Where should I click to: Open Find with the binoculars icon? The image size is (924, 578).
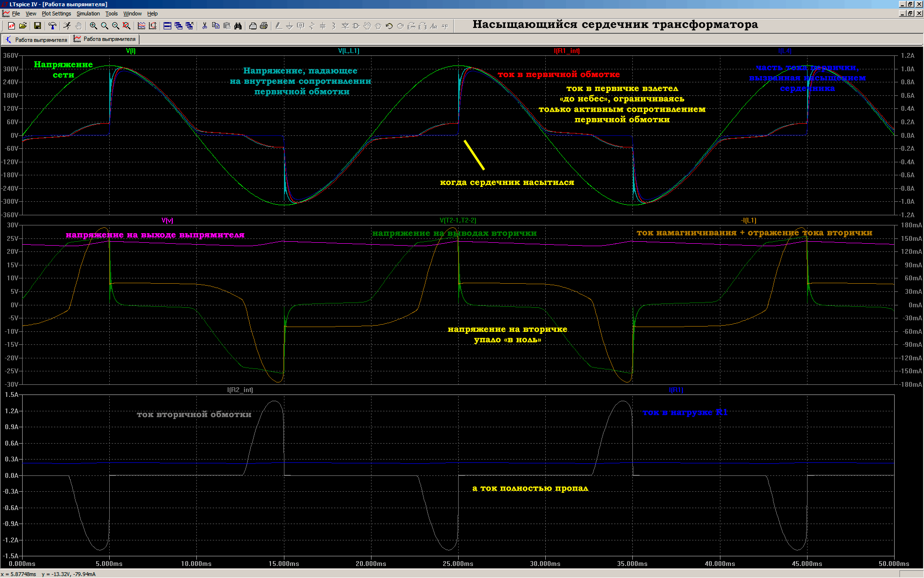point(238,26)
